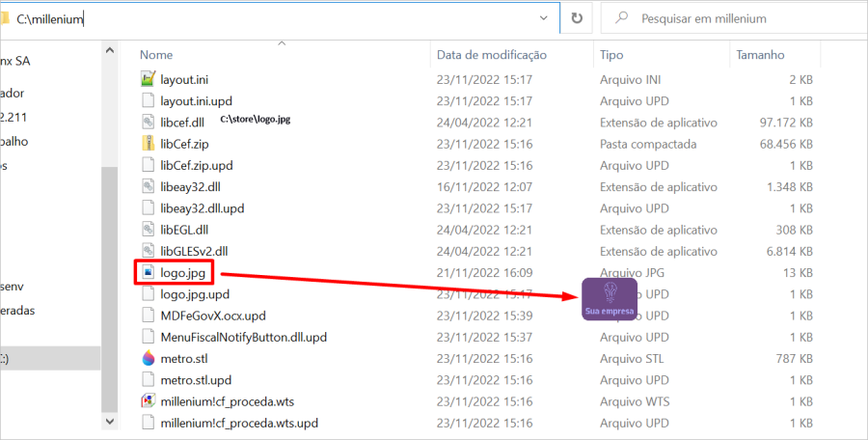
Task: Click the libCef.zip compressed folder icon
Action: tap(148, 144)
